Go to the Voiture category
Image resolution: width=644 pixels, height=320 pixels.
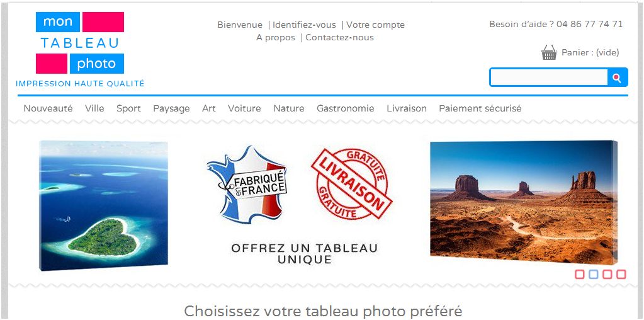coord(244,108)
